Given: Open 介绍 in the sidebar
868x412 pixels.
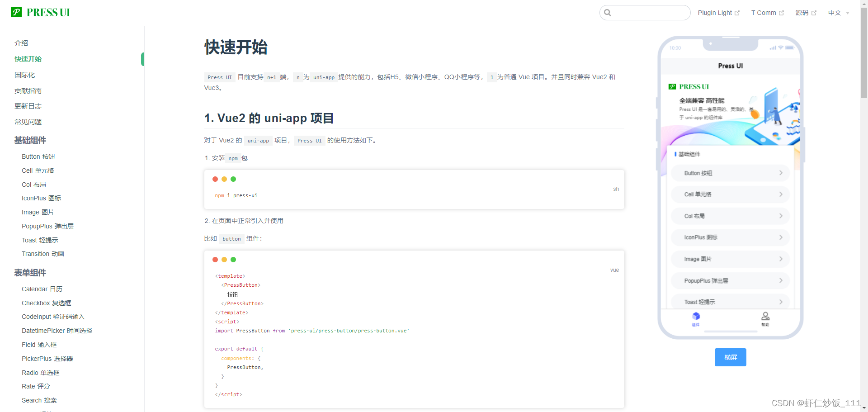Looking at the screenshot, I should [x=21, y=43].
